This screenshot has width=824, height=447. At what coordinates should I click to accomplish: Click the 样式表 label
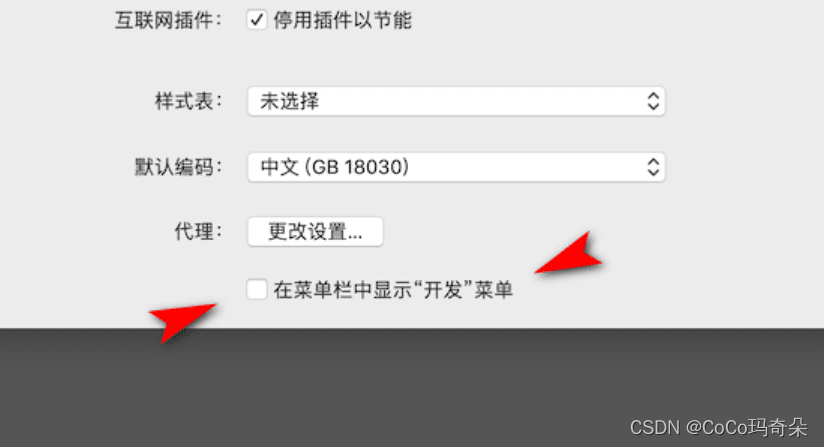188,101
